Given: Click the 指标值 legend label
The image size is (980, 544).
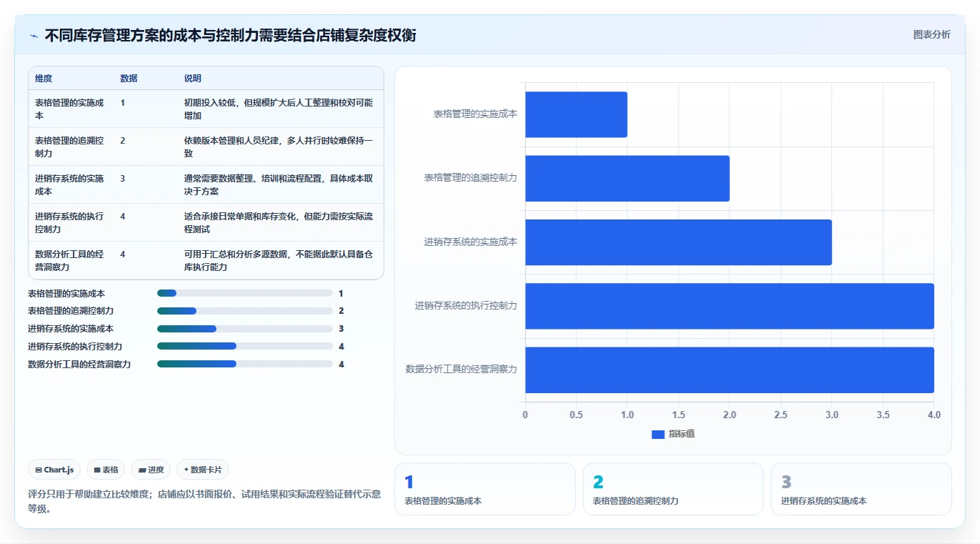Looking at the screenshot, I should [681, 435].
